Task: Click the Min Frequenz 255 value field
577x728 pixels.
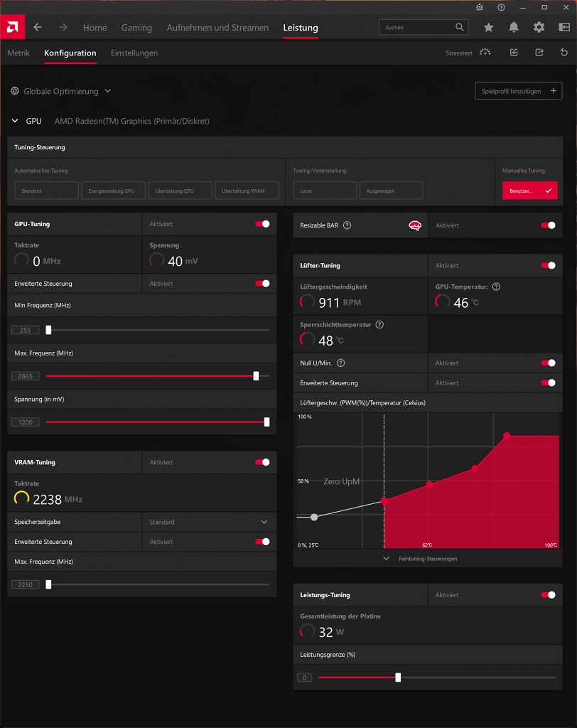Action: click(25, 330)
